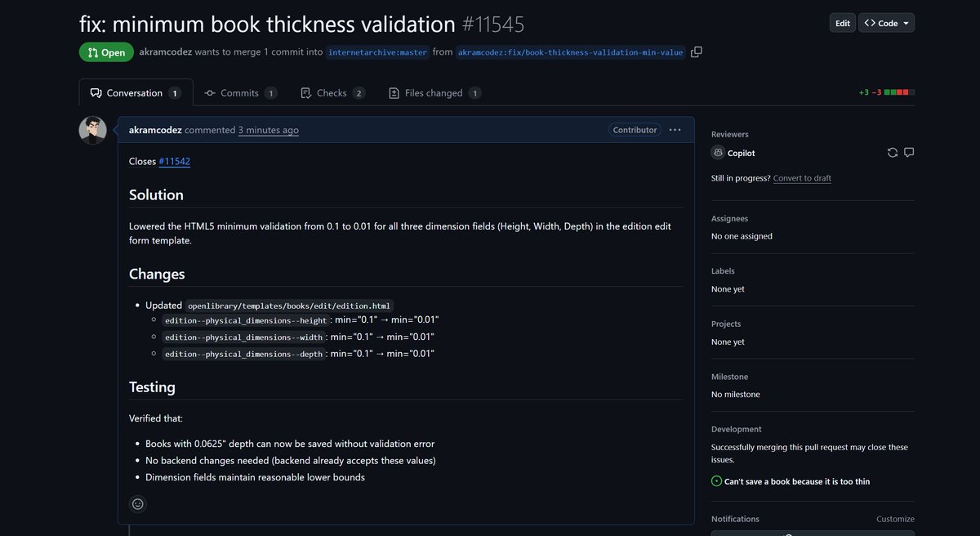Click the Commits tab count badge
Image resolution: width=980 pixels, height=536 pixels.
(x=270, y=93)
